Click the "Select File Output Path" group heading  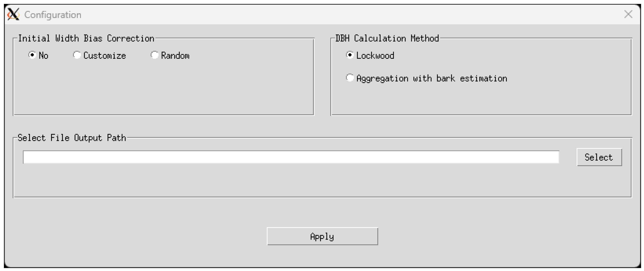[x=72, y=138]
